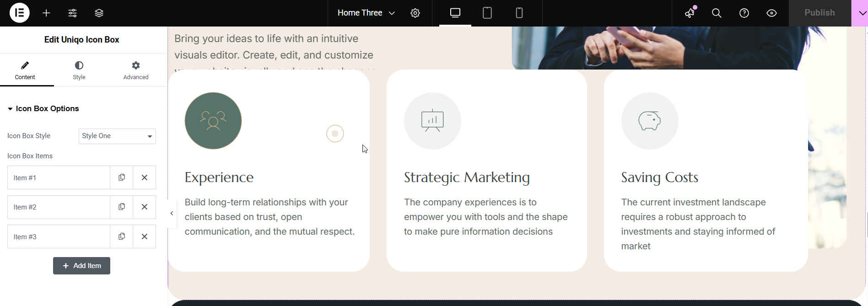Screen dimensions: 868x306
Task: Open Site Settings sliders icon
Action: pos(72,13)
